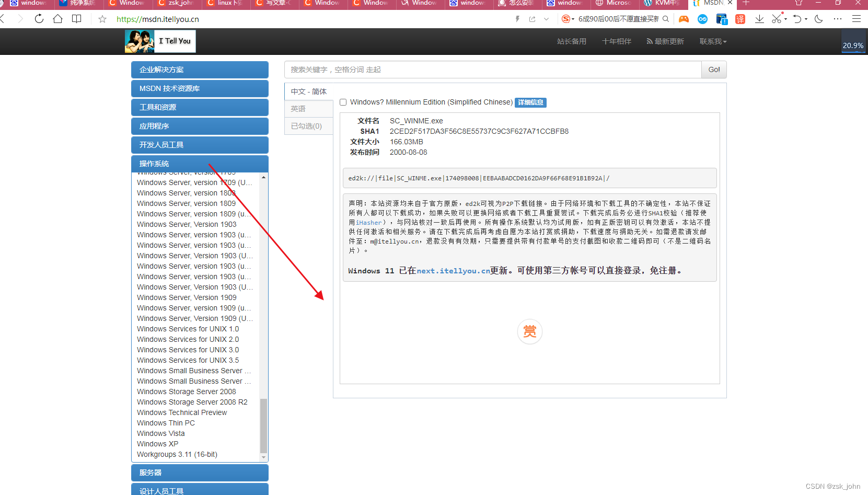Click the search keyword input field
This screenshot has height=495, width=868.
(493, 70)
